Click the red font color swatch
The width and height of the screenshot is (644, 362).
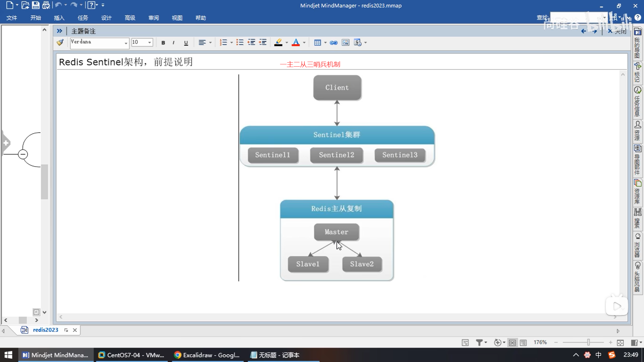click(x=296, y=43)
